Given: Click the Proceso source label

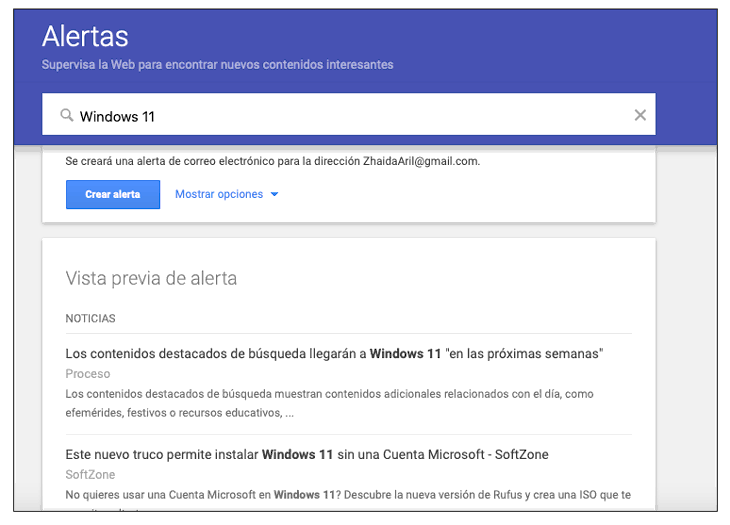Looking at the screenshot, I should click(x=88, y=374).
